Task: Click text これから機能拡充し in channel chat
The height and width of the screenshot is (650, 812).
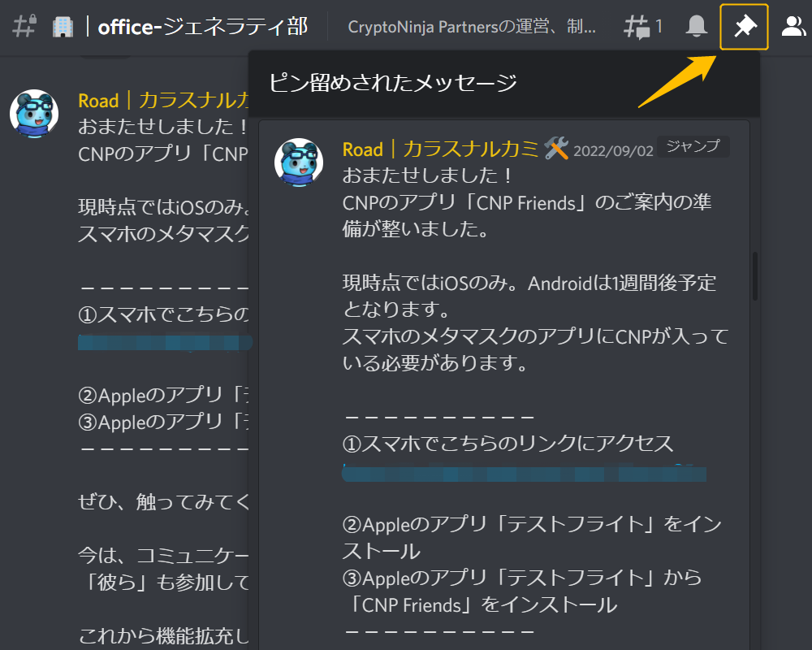Action: click(x=164, y=636)
